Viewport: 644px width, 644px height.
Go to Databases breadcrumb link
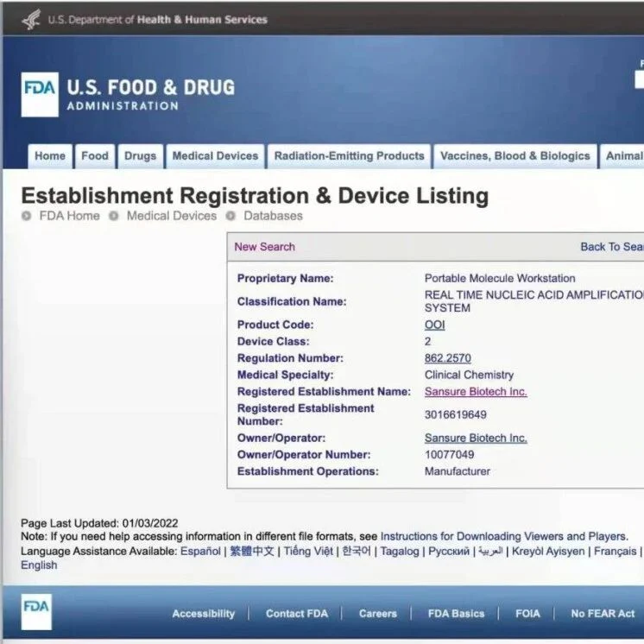[273, 216]
